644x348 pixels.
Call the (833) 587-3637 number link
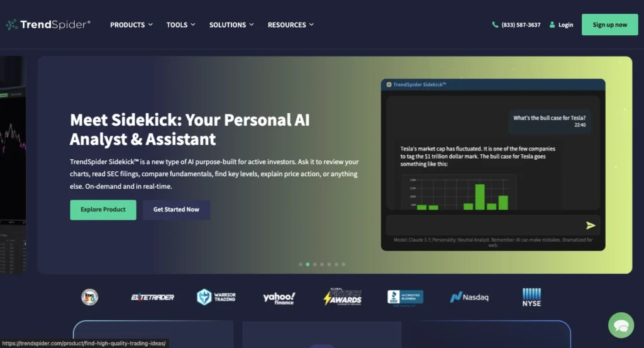coord(521,25)
